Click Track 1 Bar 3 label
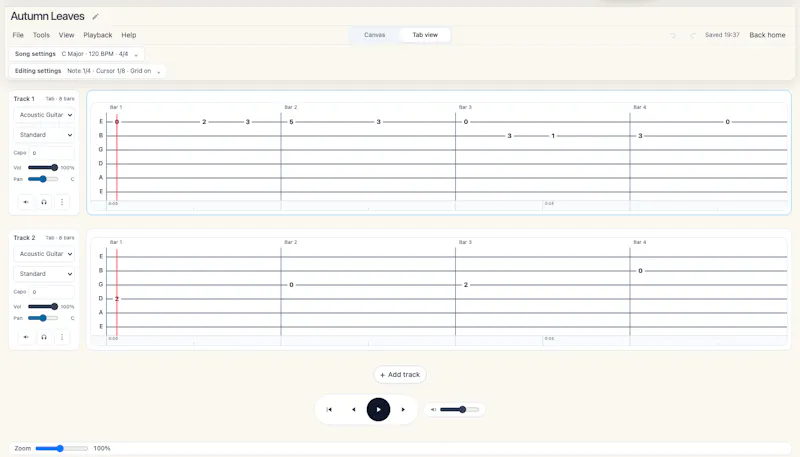Viewport: 800px width, 457px height. point(465,107)
